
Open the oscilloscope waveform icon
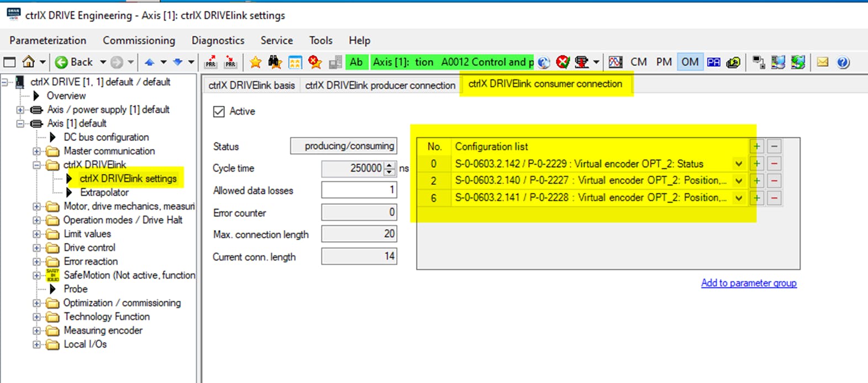pyautogui.click(x=616, y=62)
